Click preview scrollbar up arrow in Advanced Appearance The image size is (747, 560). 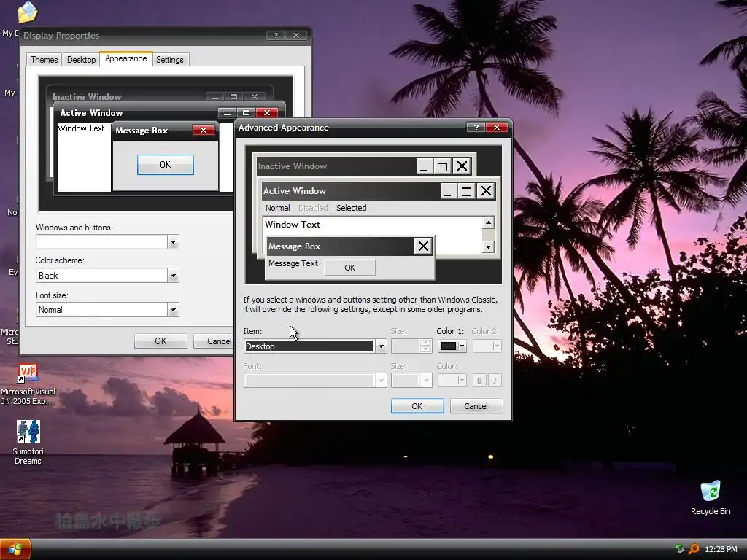point(488,223)
